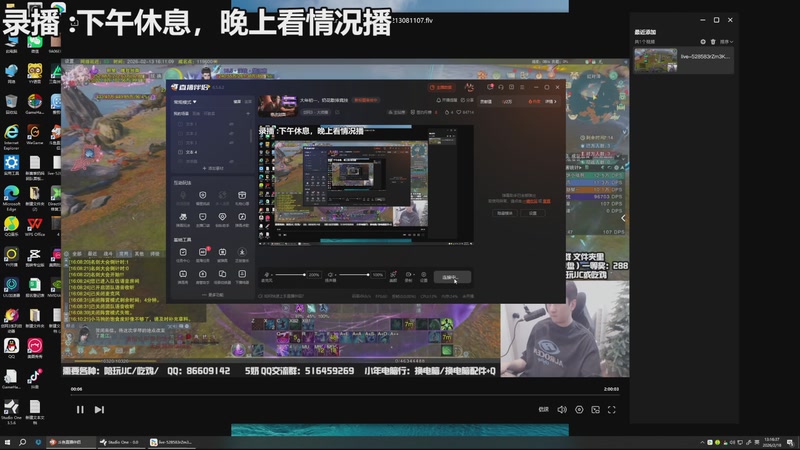This screenshot has width=800, height=450.
Task: Switch to picture-in-picture mini player
Action: click(x=595, y=410)
